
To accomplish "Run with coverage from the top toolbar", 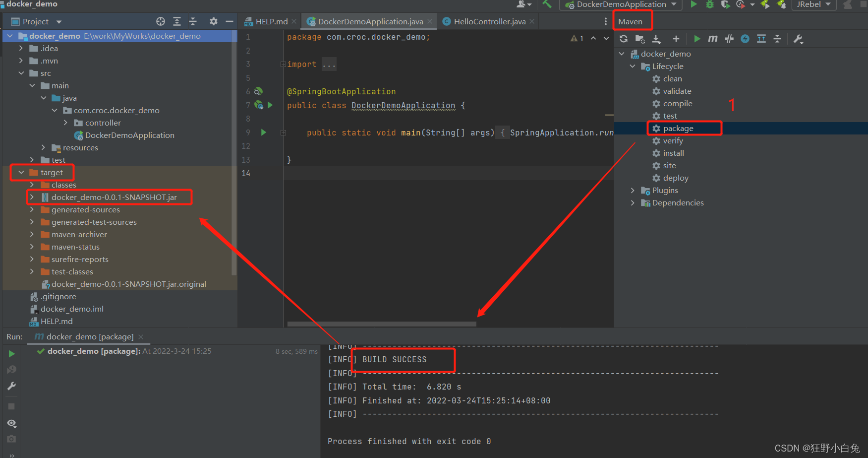I will pos(725,4).
